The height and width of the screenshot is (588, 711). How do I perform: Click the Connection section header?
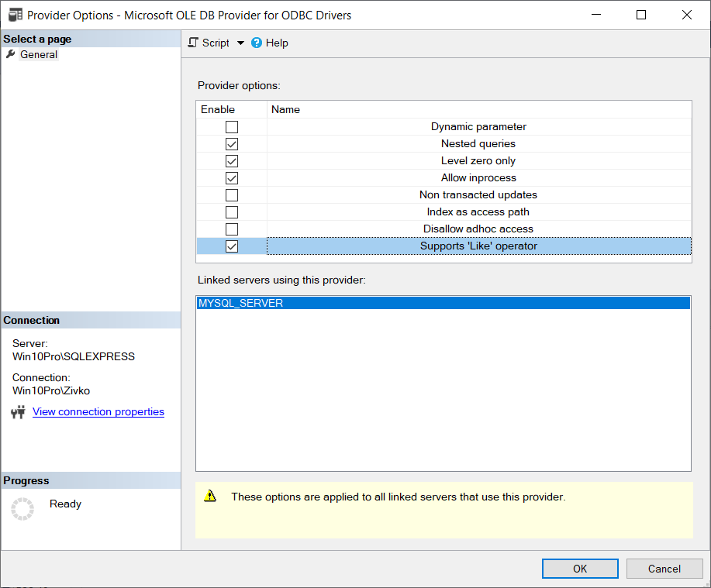(91, 320)
